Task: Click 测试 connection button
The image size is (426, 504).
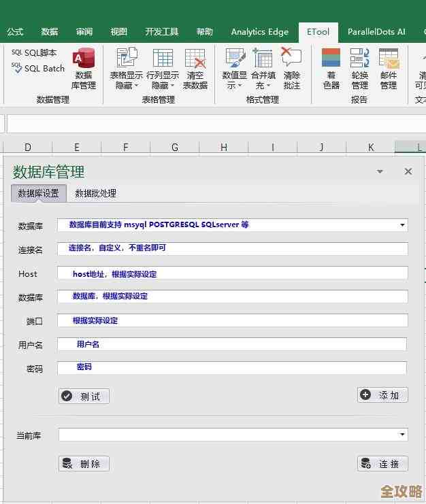Action: click(x=84, y=396)
